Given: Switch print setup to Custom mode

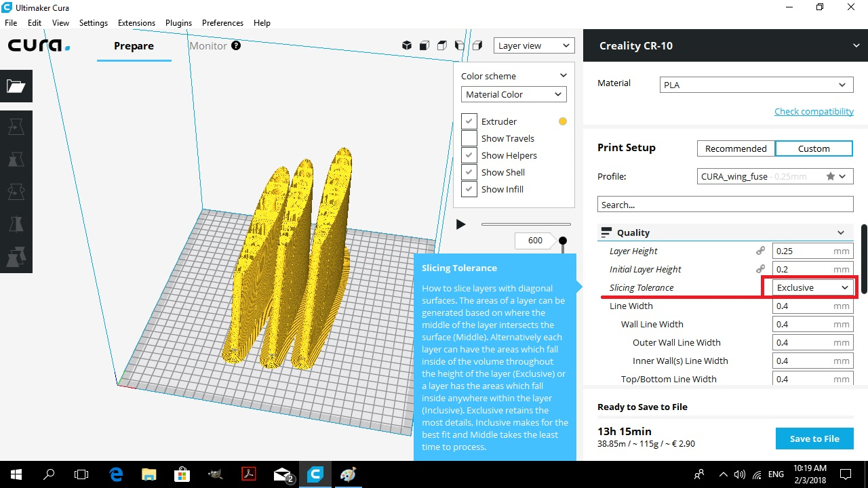Looking at the screenshot, I should (x=814, y=148).
